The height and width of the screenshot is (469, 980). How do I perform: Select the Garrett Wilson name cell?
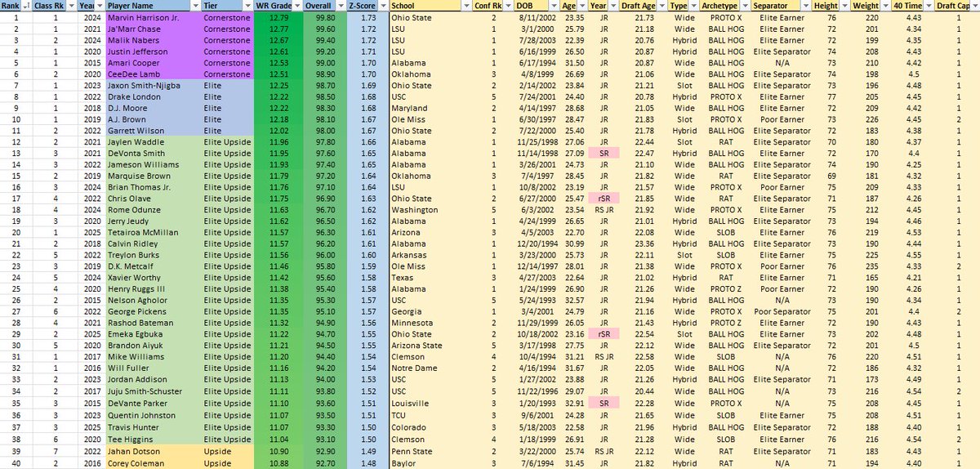[153, 131]
